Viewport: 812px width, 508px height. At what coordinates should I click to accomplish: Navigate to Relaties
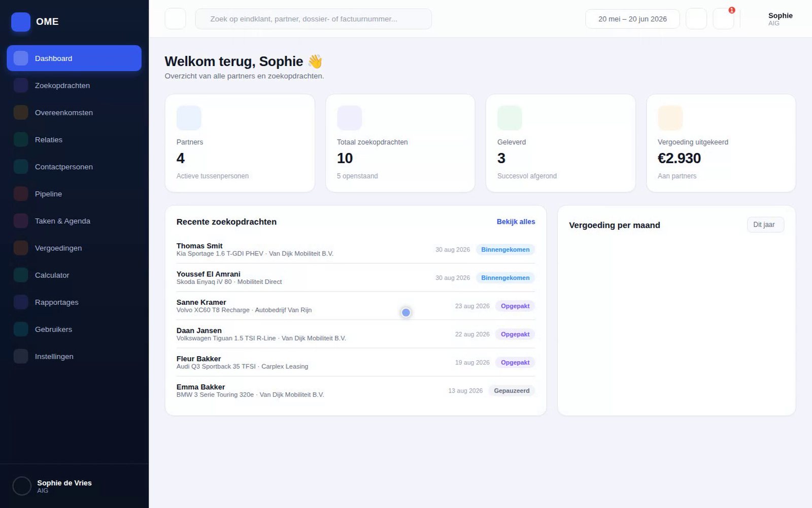pos(74,140)
